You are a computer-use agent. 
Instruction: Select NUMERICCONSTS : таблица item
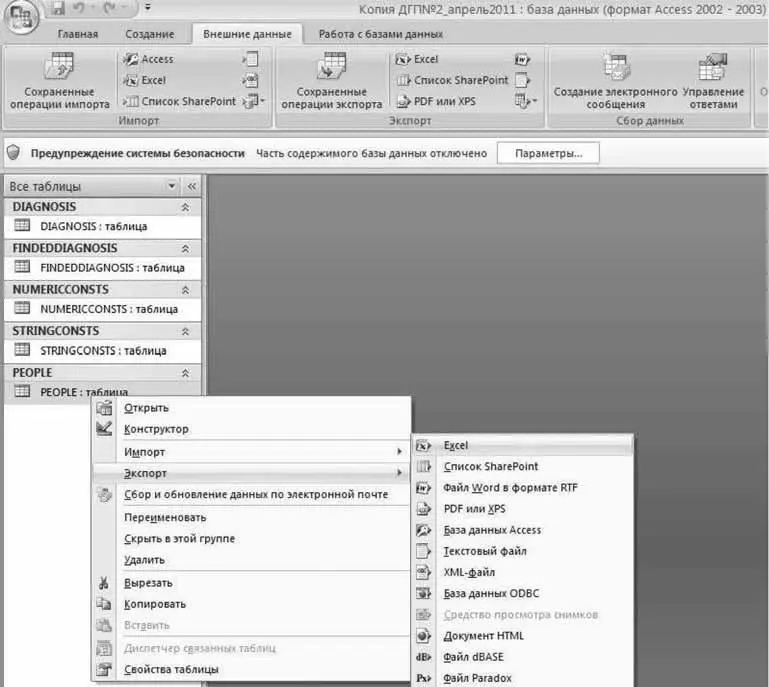tap(103, 309)
